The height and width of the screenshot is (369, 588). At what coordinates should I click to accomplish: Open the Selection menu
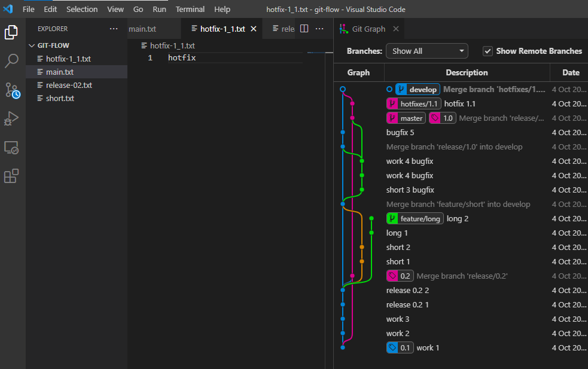tap(82, 9)
